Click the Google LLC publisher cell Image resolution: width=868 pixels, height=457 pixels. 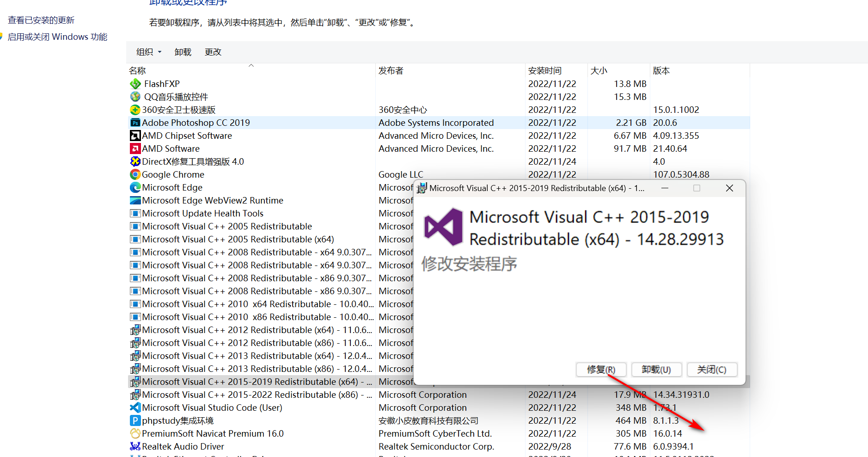[x=401, y=174]
